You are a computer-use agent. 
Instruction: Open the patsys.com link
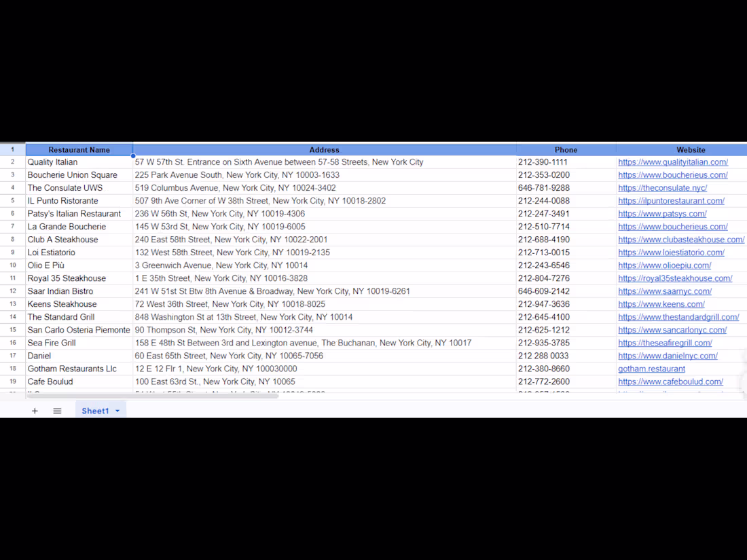(x=662, y=214)
